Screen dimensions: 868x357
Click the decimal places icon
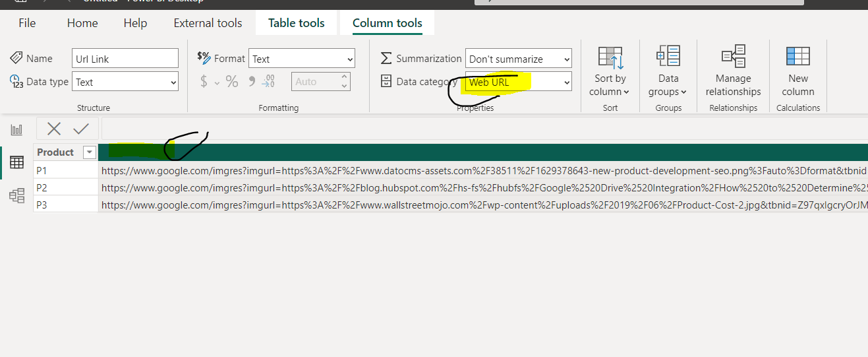pyautogui.click(x=269, y=82)
